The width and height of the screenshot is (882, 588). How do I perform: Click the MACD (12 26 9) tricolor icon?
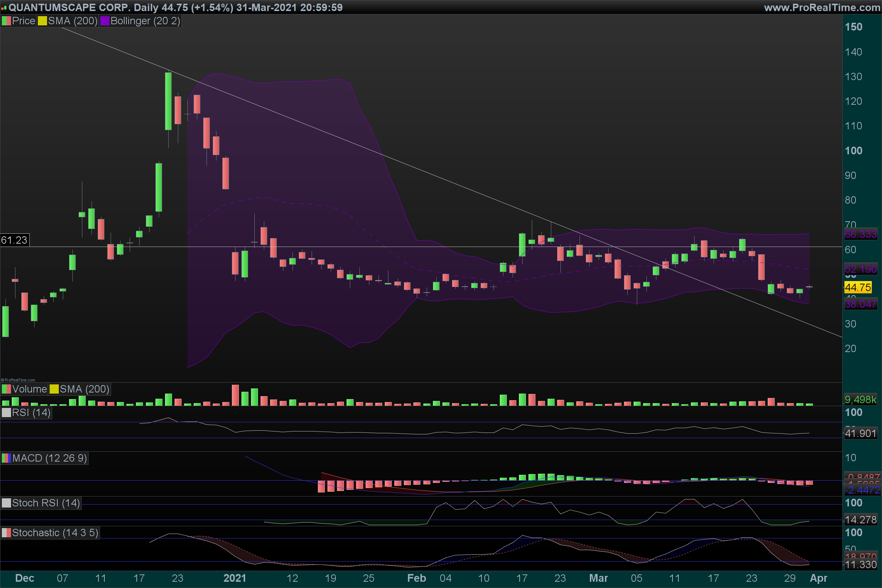[6, 458]
